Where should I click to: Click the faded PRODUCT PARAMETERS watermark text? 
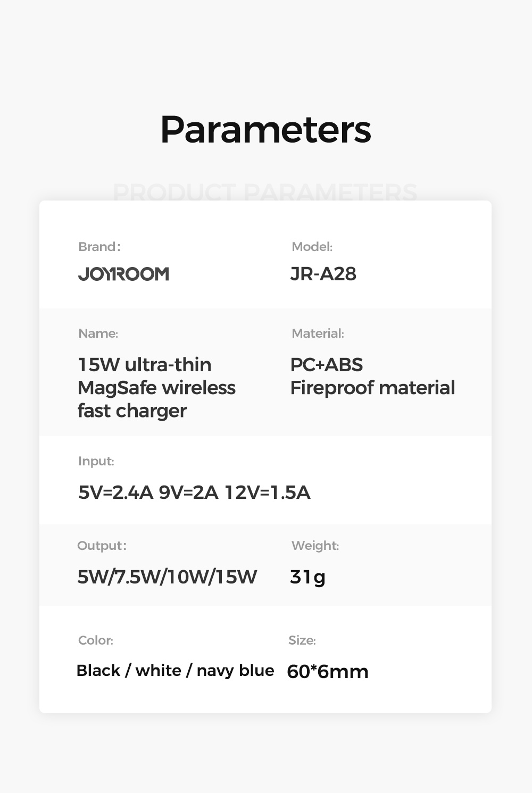point(265,192)
